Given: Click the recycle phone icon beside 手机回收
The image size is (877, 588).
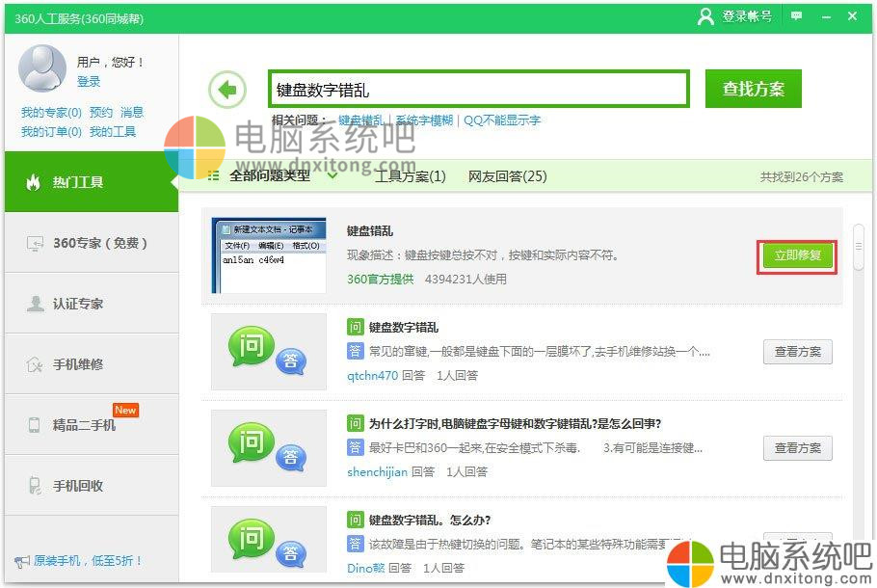Looking at the screenshot, I should (x=35, y=486).
